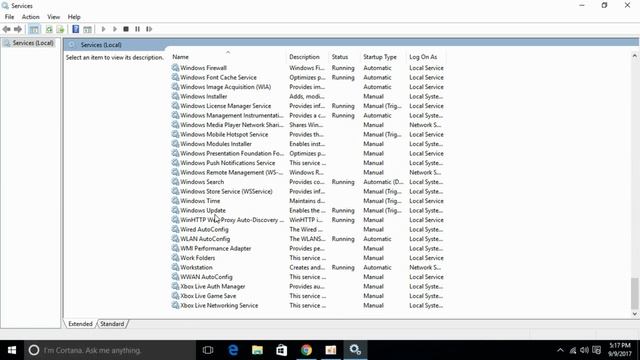Switch to the Standard tab
Viewport: 640px width, 360px height.
coord(112,324)
